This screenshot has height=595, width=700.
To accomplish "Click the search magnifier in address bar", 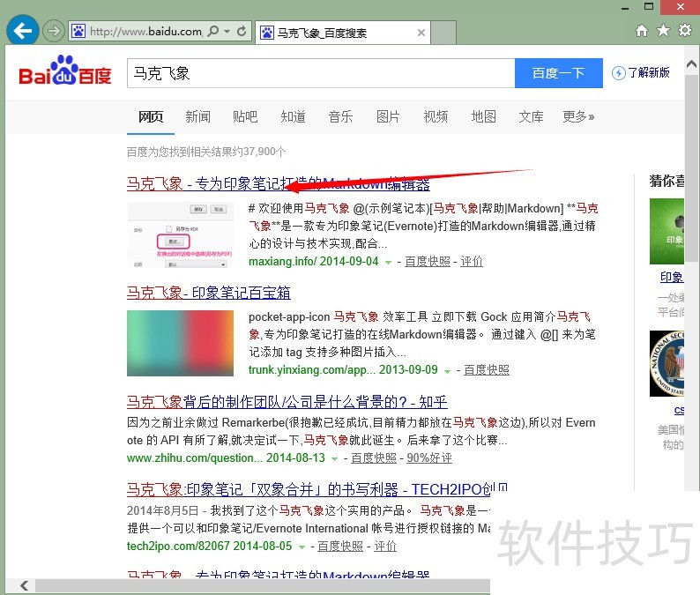I will pyautogui.click(x=214, y=31).
